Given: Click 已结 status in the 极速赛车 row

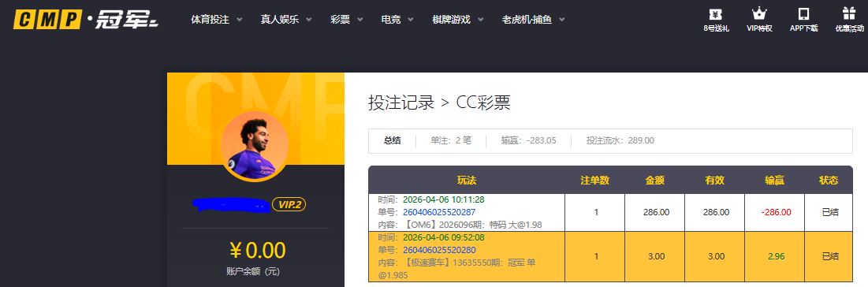Looking at the screenshot, I should (x=830, y=256).
